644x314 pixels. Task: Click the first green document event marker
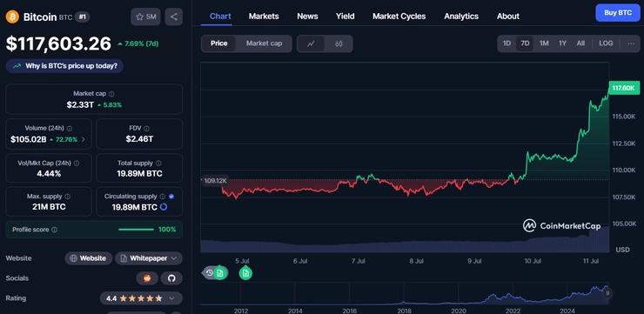click(220, 272)
